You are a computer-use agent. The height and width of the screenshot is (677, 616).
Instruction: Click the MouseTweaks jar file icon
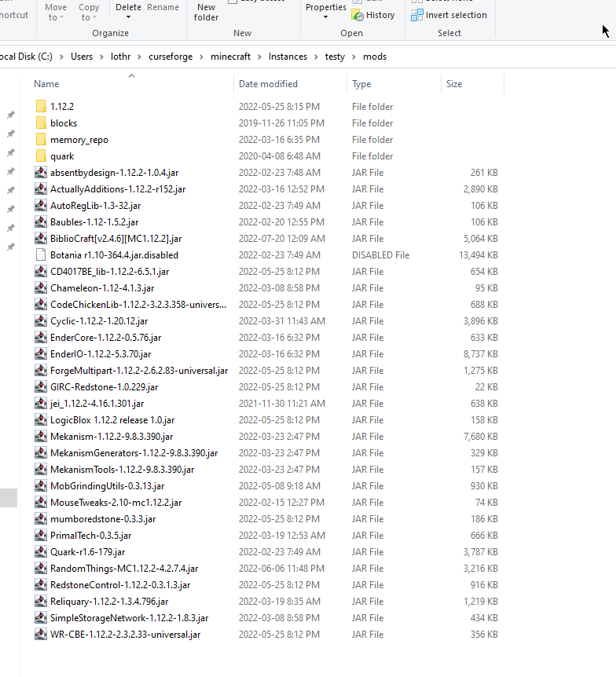(41, 502)
